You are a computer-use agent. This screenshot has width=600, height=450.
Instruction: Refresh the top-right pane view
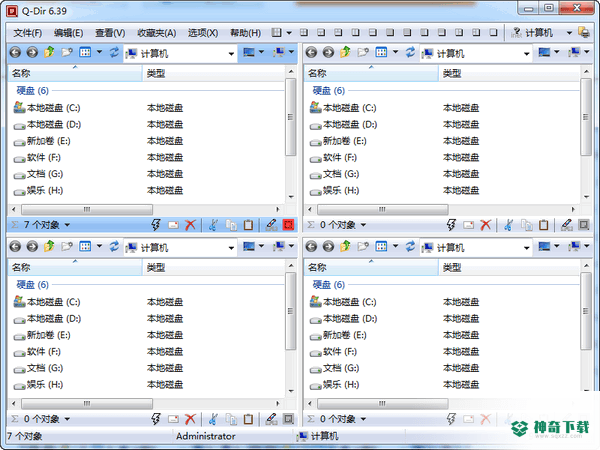click(410, 52)
